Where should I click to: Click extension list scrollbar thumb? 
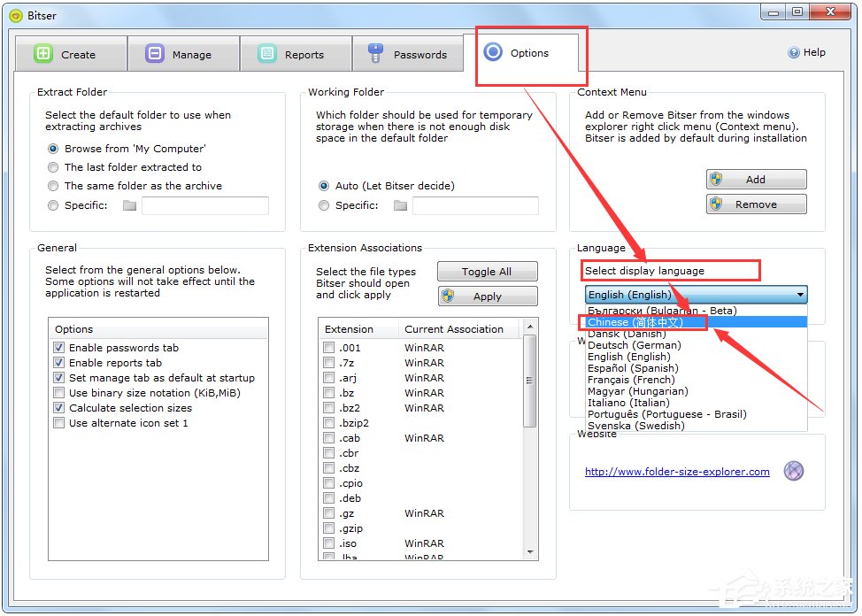(x=530, y=381)
